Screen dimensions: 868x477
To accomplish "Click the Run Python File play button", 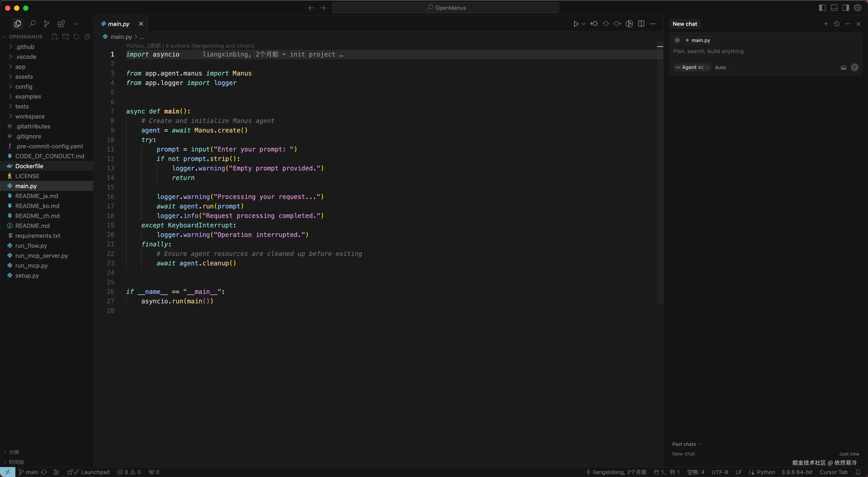I will (576, 24).
